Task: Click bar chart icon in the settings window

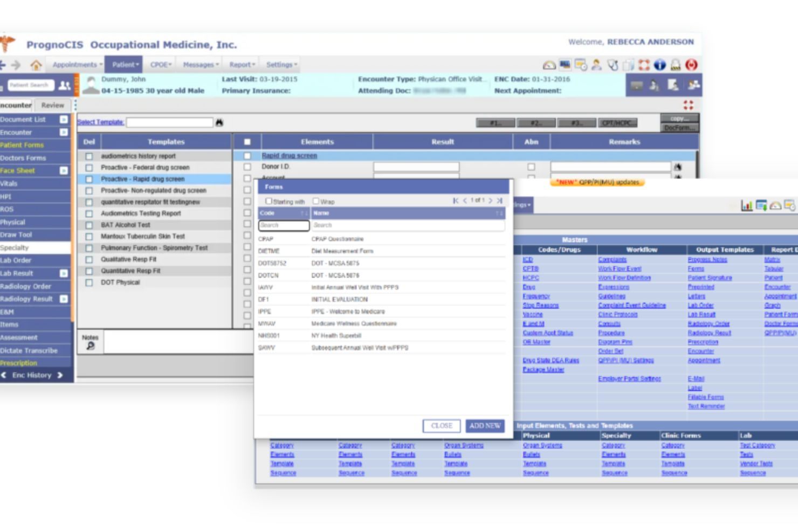Action: (x=747, y=205)
